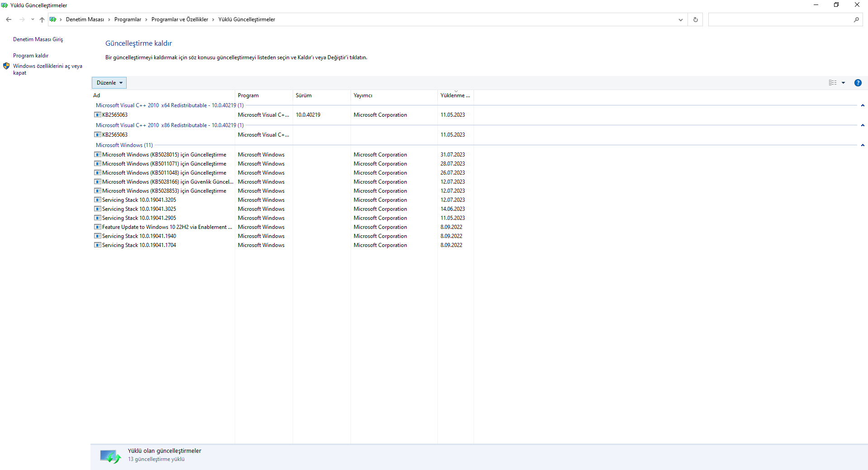Open the view options dropdown arrow

pyautogui.click(x=843, y=83)
